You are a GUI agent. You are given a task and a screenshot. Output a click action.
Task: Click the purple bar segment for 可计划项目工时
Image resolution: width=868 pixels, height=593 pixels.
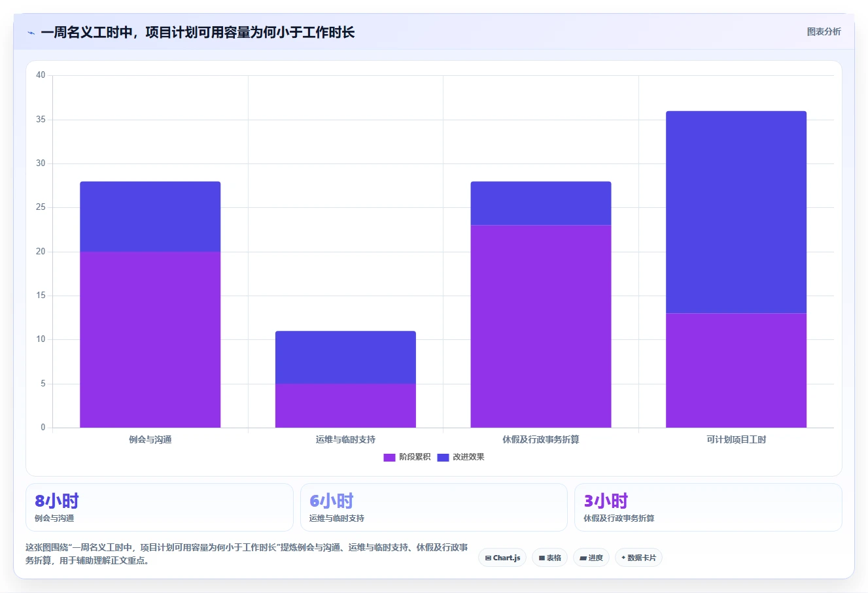[736, 370]
